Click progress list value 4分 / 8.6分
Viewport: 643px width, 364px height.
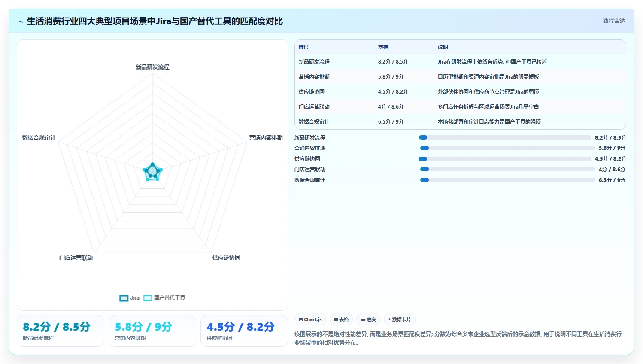[x=612, y=170]
